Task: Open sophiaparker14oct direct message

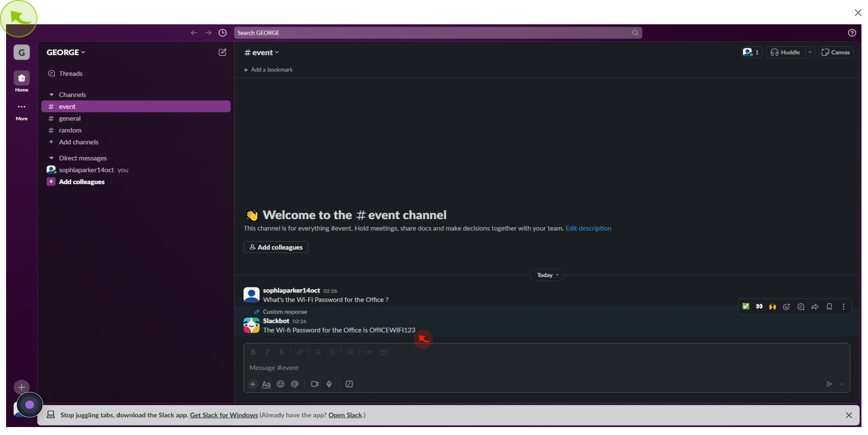Action: coord(136,170)
